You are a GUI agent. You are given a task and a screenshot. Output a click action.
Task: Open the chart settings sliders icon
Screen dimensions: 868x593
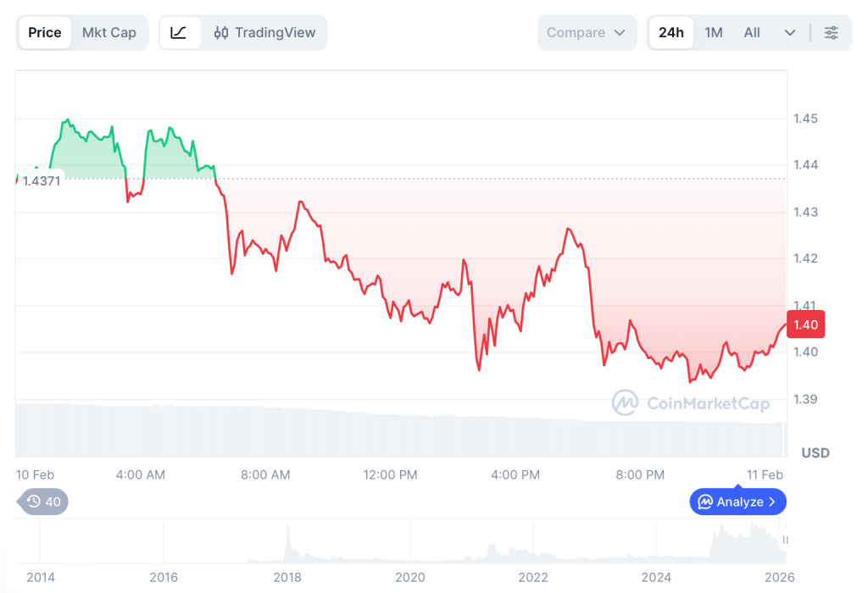point(831,32)
